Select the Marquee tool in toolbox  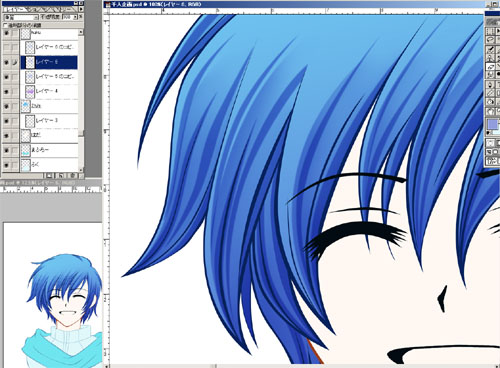tap(490, 31)
